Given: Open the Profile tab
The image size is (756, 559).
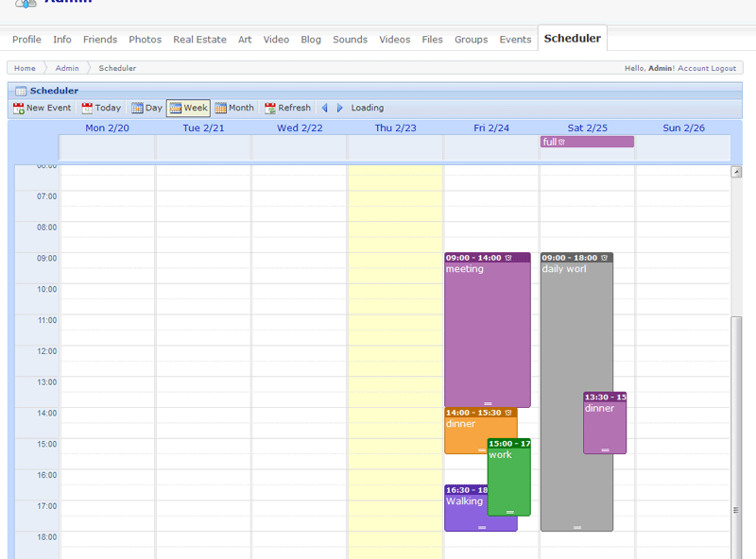Looking at the screenshot, I should pyautogui.click(x=26, y=40).
